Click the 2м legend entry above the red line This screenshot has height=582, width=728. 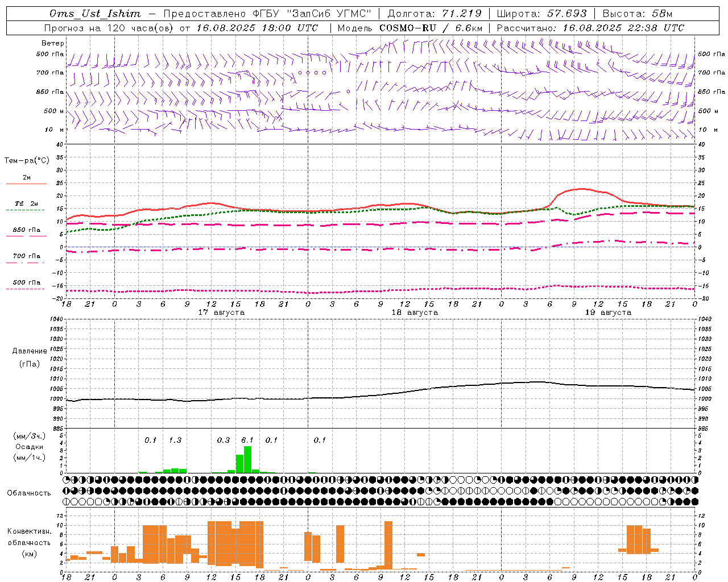pos(27,178)
